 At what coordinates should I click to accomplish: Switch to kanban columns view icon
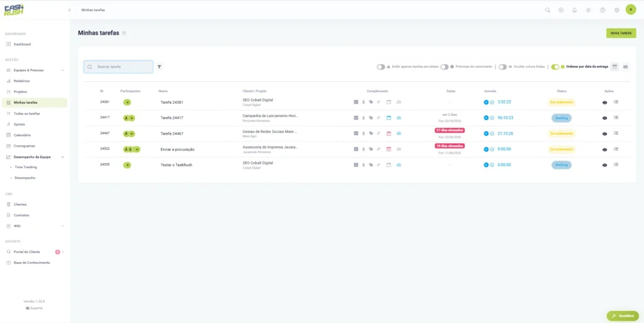[x=626, y=67]
